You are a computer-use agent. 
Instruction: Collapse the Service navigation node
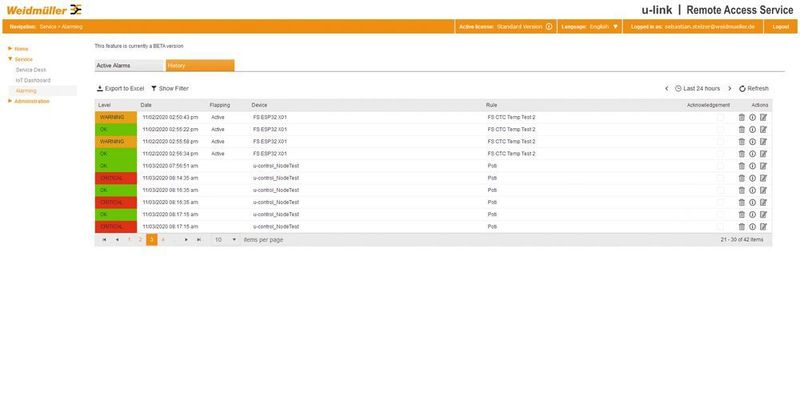coord(10,59)
